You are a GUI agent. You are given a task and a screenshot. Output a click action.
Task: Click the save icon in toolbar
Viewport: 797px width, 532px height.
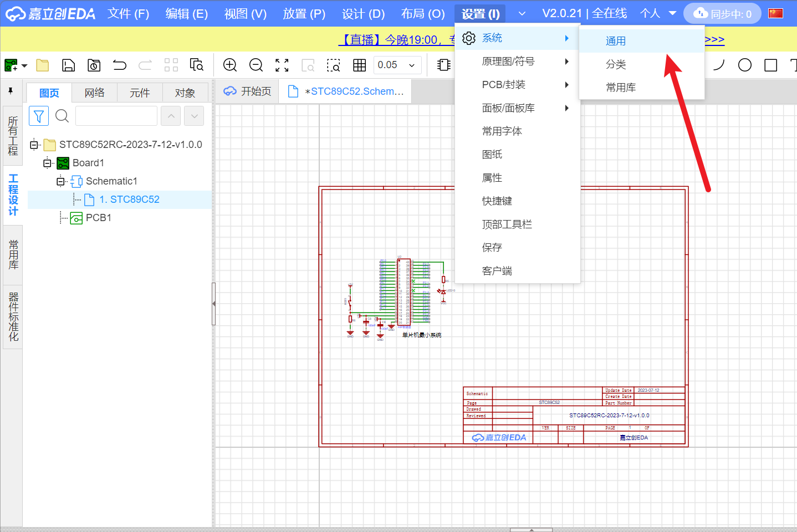tap(68, 65)
